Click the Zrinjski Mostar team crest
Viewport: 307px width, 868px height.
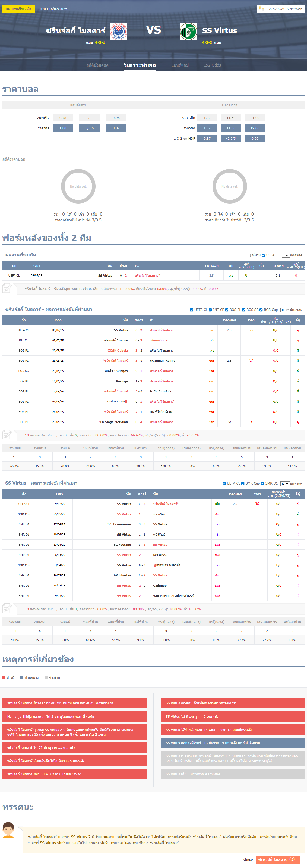tap(119, 32)
